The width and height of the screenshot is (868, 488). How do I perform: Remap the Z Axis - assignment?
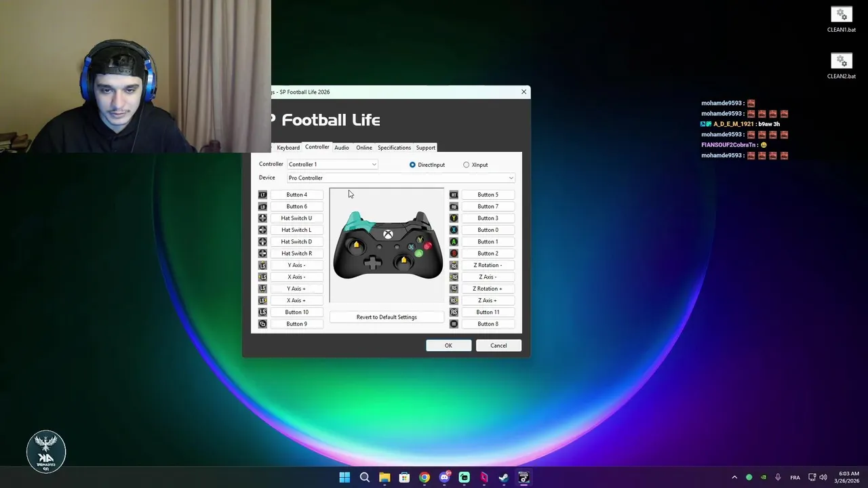488,277
